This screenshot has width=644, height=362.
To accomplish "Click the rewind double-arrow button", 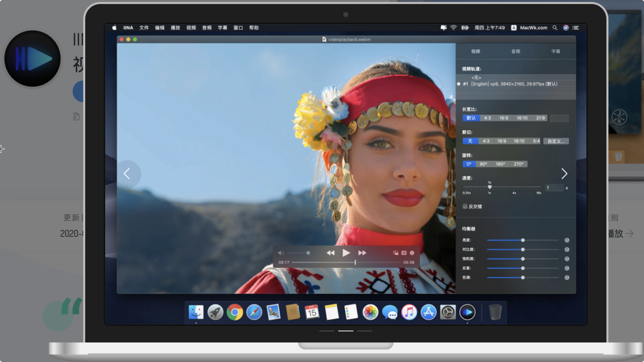I will coord(330,253).
